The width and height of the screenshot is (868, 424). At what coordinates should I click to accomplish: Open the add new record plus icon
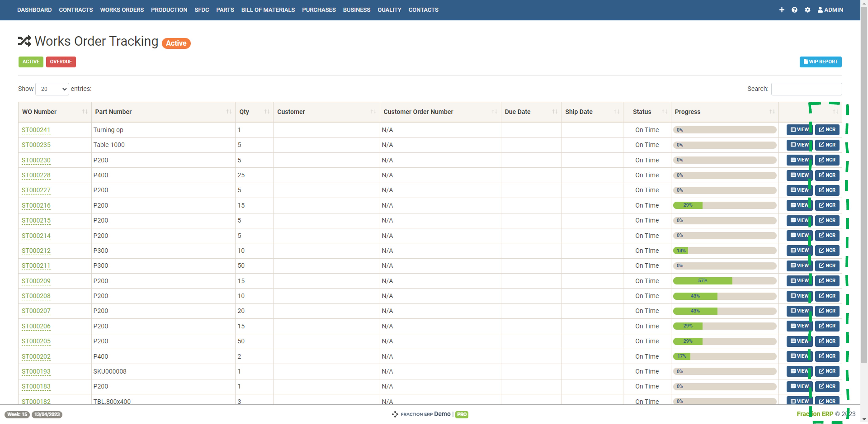coord(782,10)
